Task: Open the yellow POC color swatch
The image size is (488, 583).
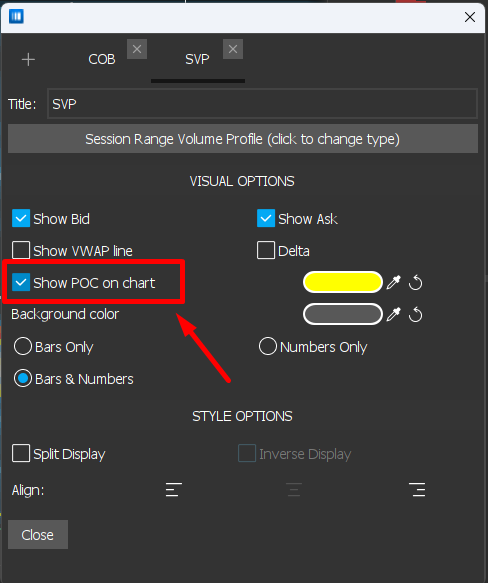Action: (x=343, y=282)
